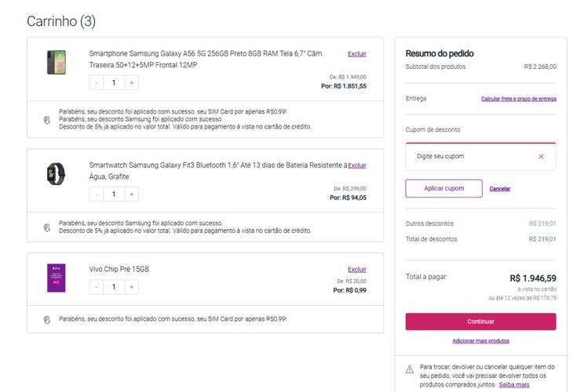Proceed with the Continuar button
The image size is (584, 392).
coord(480,321)
